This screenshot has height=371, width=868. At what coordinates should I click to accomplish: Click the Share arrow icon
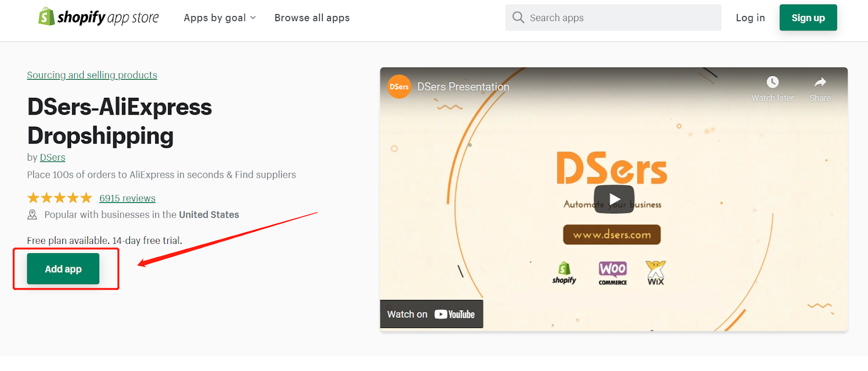[x=820, y=82]
